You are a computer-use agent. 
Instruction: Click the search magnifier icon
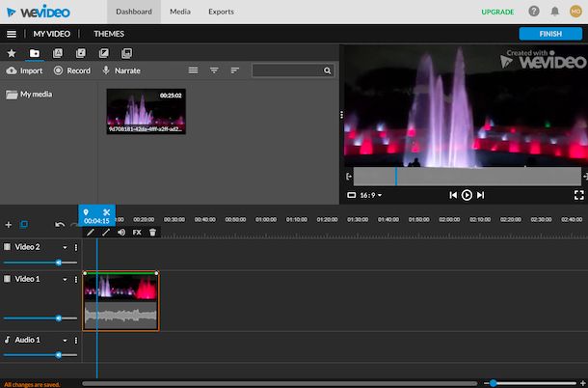pos(328,70)
